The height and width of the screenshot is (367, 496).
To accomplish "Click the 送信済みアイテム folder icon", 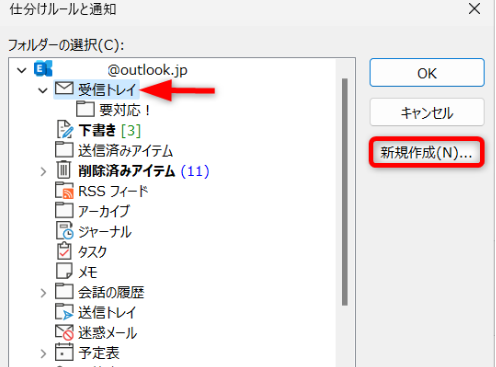I will tap(64, 150).
